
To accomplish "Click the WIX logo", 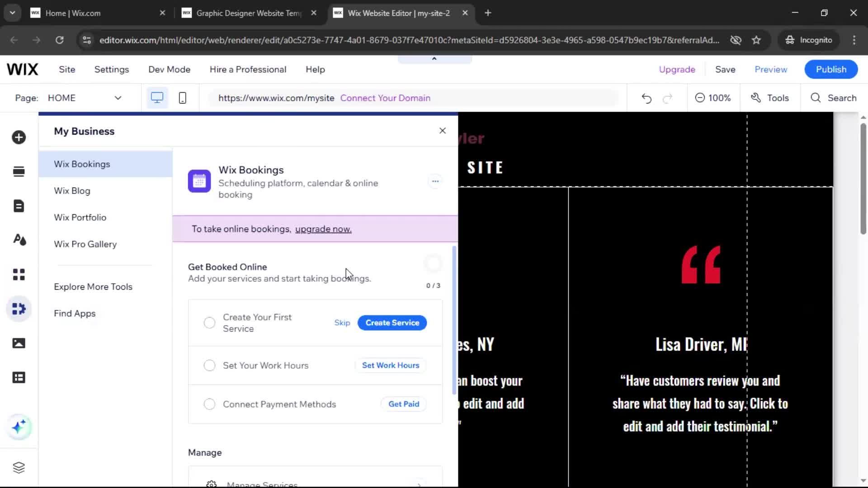I will coord(23,69).
